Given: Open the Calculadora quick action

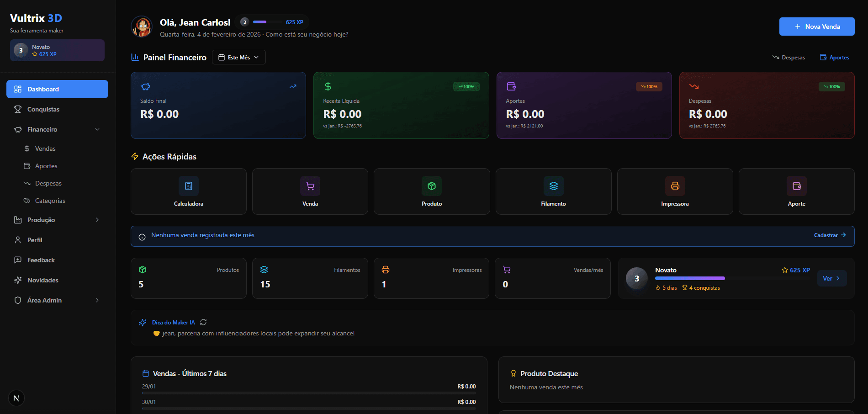Looking at the screenshot, I should 188,186.
